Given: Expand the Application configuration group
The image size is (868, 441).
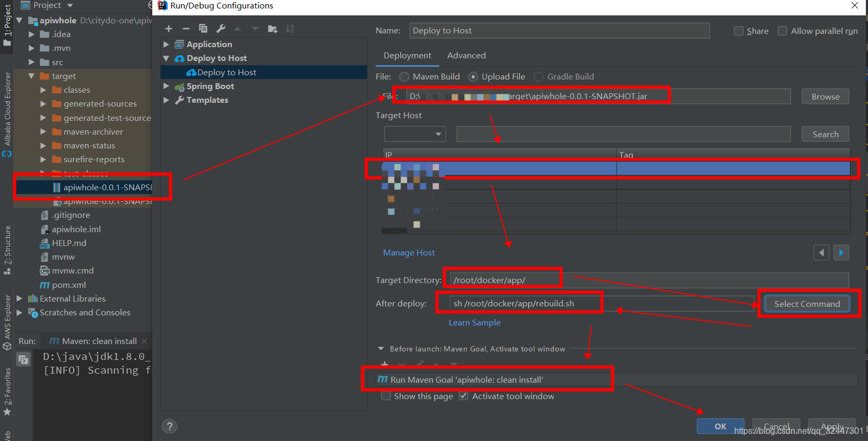Looking at the screenshot, I should (x=166, y=44).
